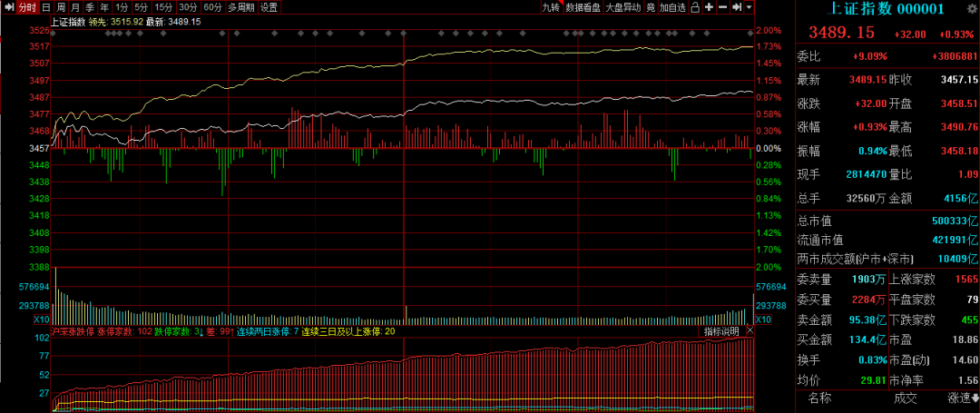
Task: Click the 总手 32560万 value
Action: pos(867,198)
